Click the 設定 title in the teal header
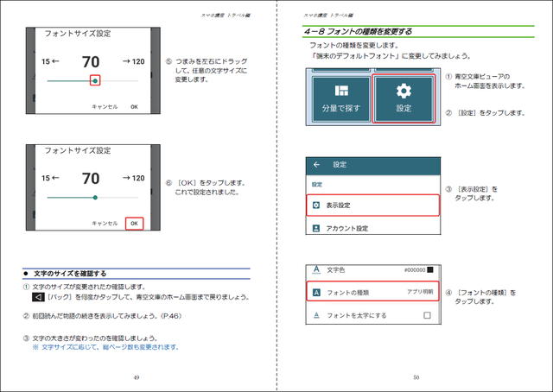Image resolution: width=553 pixels, height=392 pixels. (340, 165)
